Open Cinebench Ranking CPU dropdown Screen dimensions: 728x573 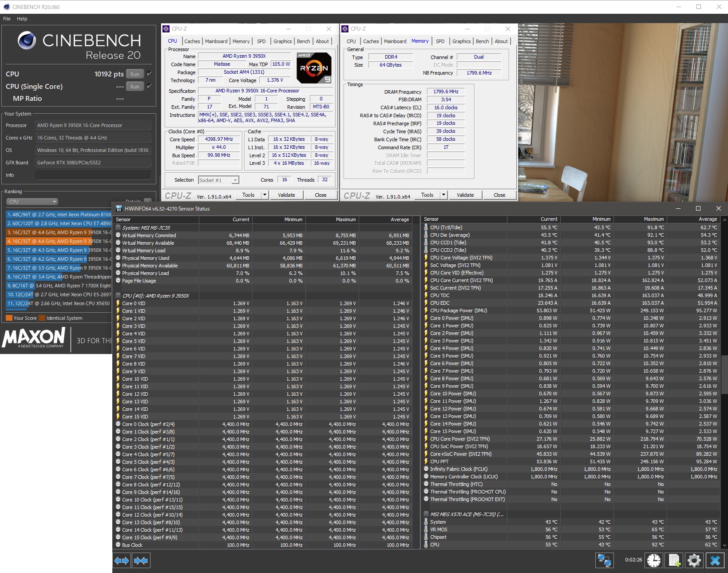click(x=32, y=202)
